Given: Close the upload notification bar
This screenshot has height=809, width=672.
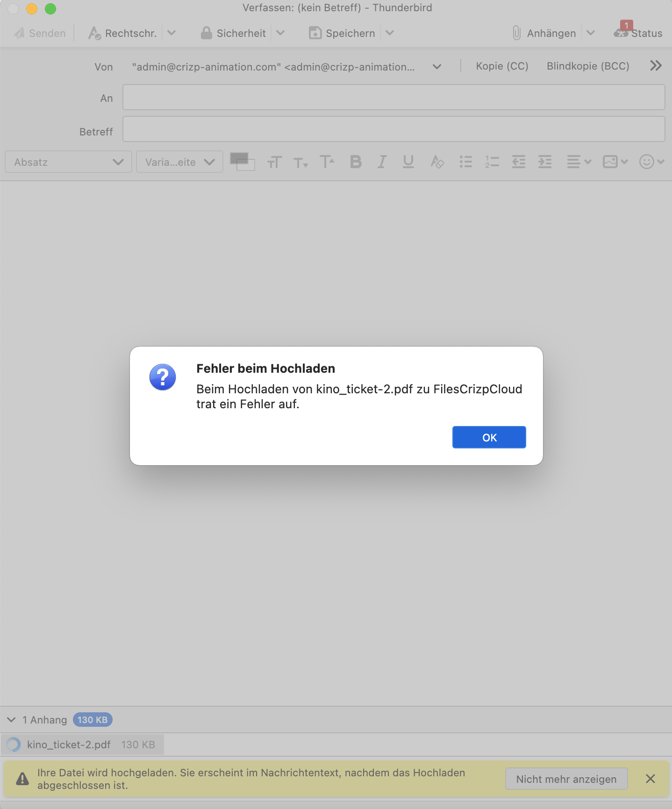Looking at the screenshot, I should pyautogui.click(x=651, y=779).
